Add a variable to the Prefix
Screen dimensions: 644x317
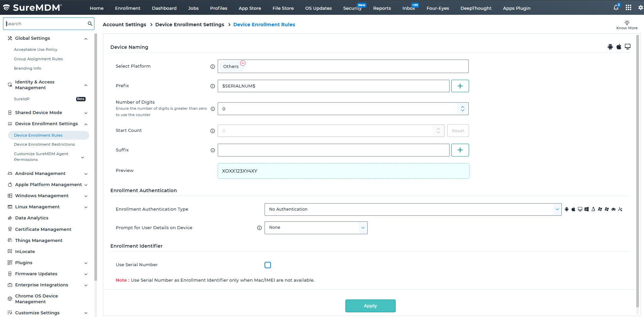point(460,86)
